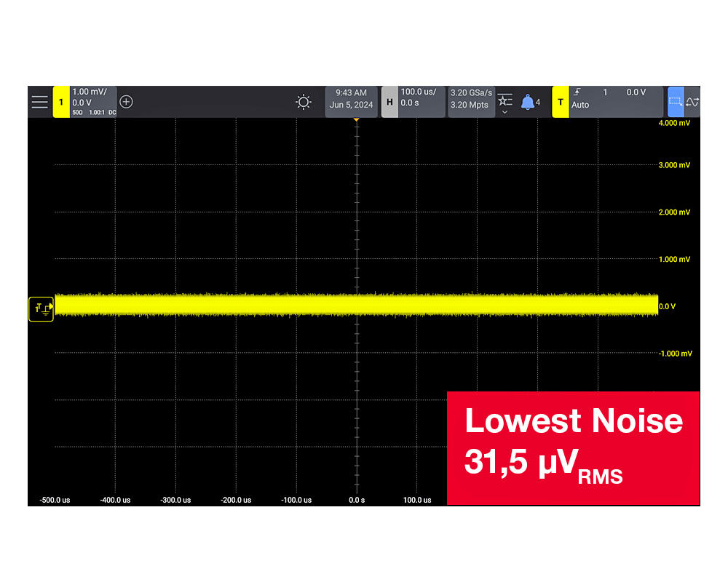Screen dimensions: 728x582
Task: Click the trigger level 0.0 V value
Action: click(x=636, y=92)
